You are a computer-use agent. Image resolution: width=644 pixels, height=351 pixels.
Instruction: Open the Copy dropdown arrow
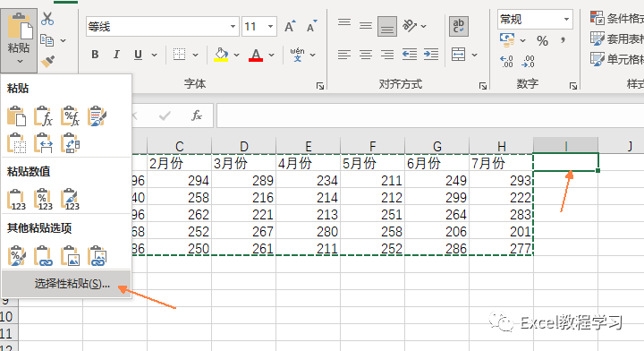pos(63,40)
